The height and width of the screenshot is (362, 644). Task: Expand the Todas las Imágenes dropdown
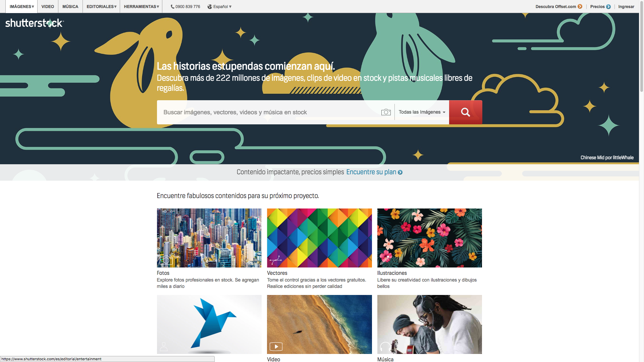tap(422, 112)
